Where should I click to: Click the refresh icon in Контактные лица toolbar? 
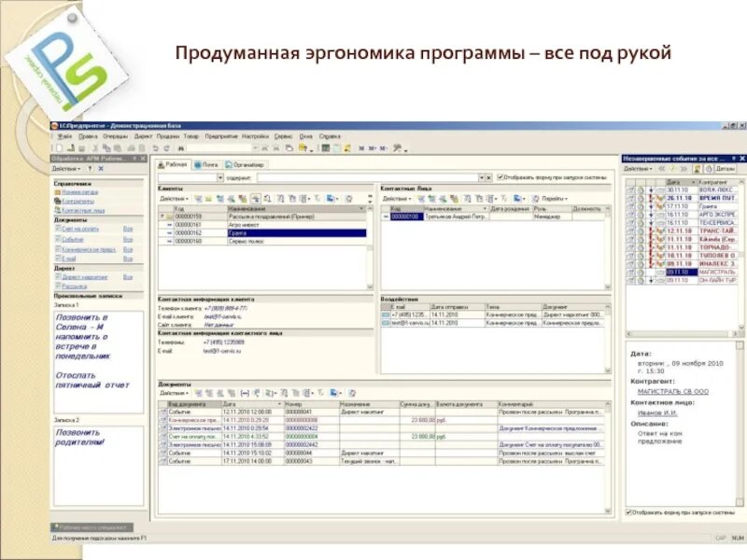pyautogui.click(x=535, y=199)
